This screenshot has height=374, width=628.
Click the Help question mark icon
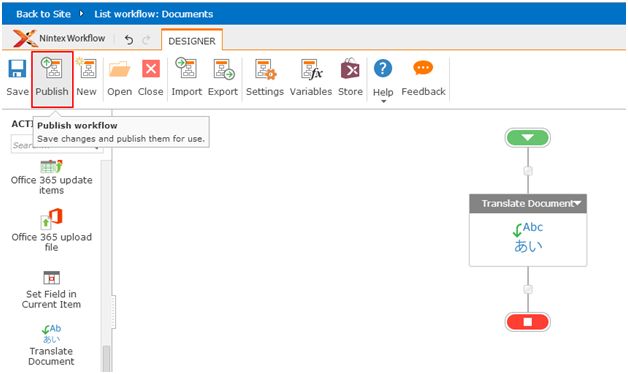pos(383,68)
